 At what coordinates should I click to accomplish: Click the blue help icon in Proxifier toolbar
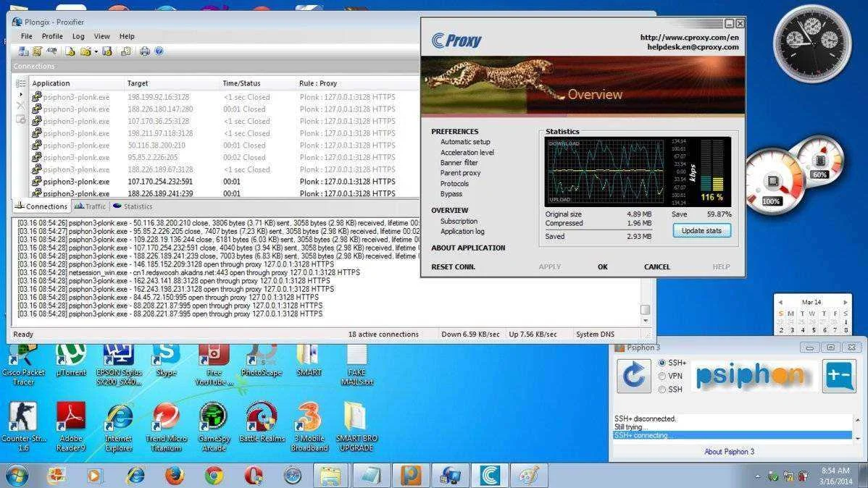[159, 51]
